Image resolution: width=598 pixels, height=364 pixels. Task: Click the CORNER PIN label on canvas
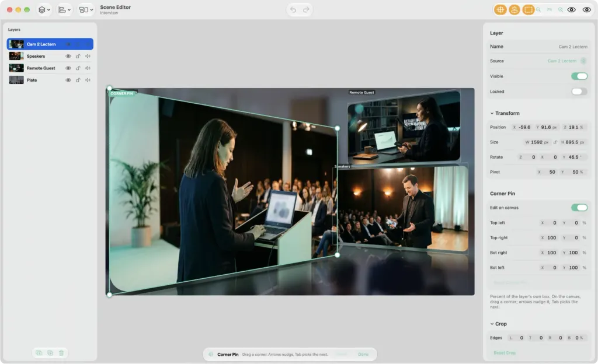point(121,93)
